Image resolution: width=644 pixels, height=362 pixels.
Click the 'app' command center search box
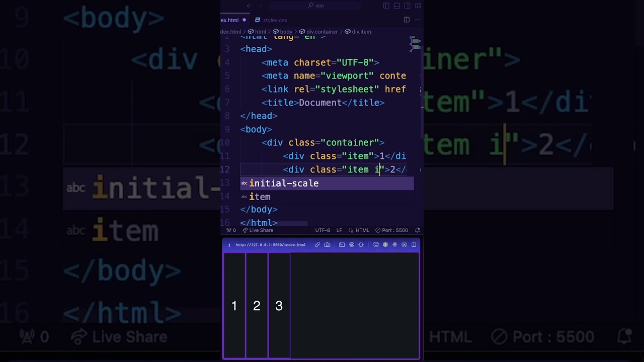click(x=315, y=6)
